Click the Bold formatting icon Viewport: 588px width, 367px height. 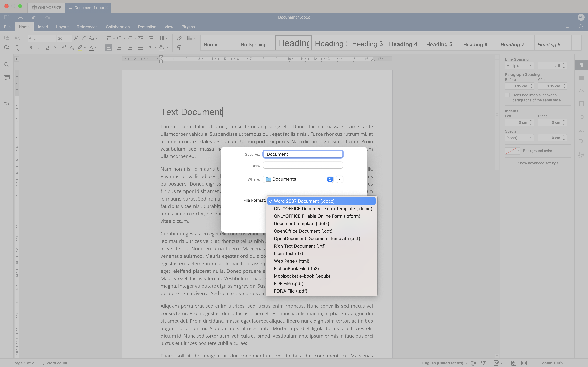[30, 47]
